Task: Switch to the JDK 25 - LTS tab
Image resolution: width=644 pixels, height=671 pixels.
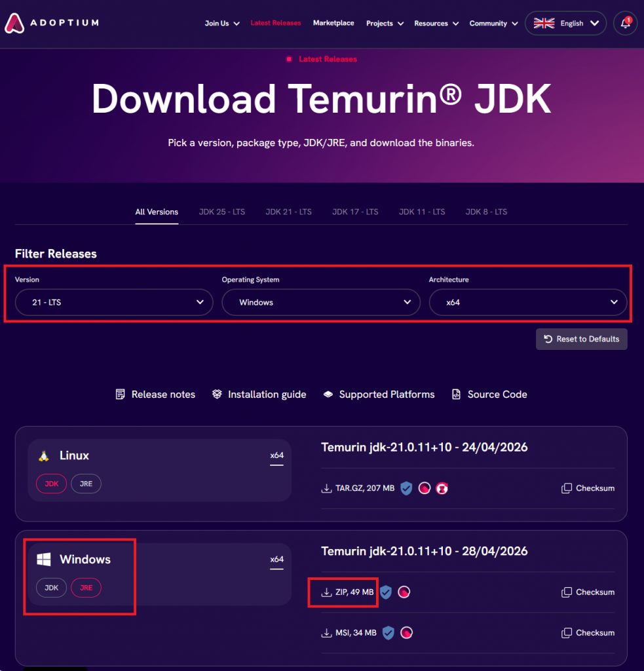Action: point(221,212)
